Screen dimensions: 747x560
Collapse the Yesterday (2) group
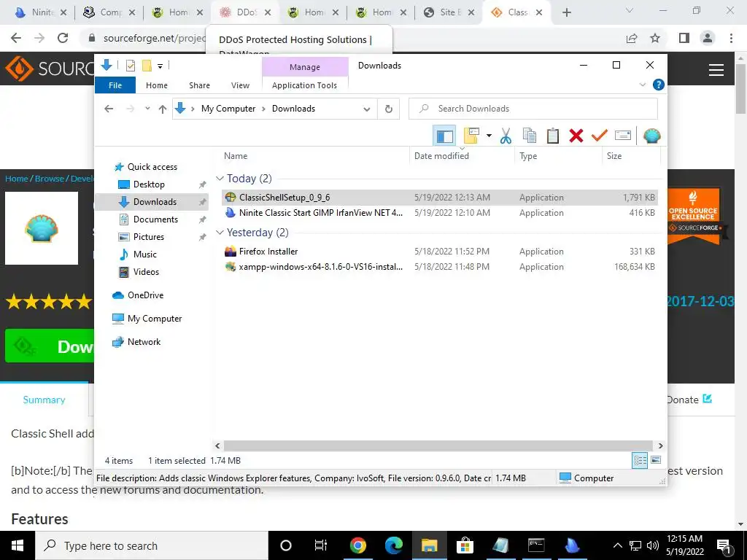(220, 233)
